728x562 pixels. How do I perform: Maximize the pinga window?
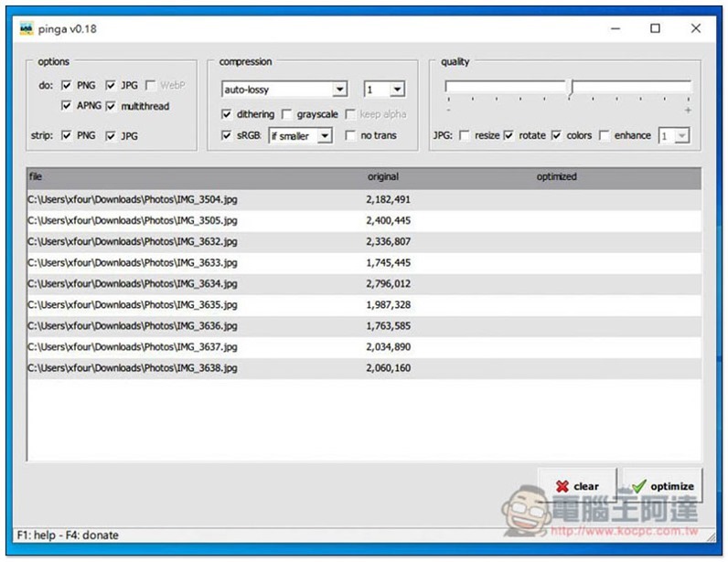(x=655, y=28)
